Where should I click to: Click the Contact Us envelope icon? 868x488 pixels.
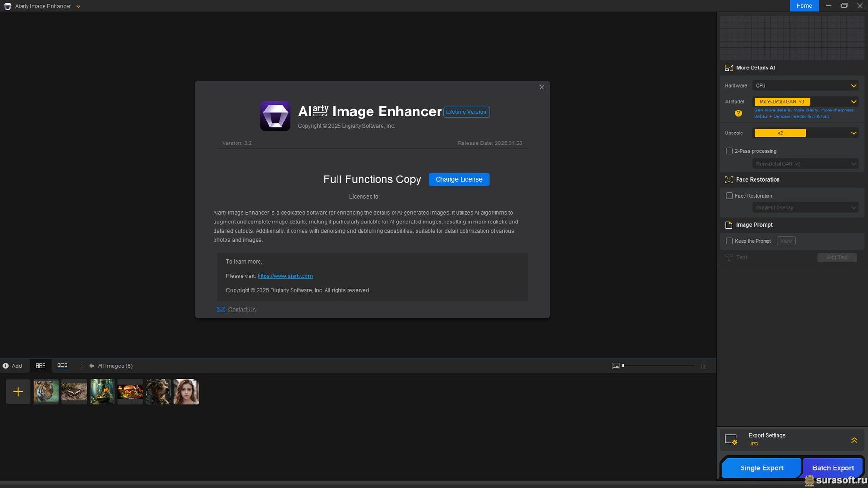(x=221, y=310)
